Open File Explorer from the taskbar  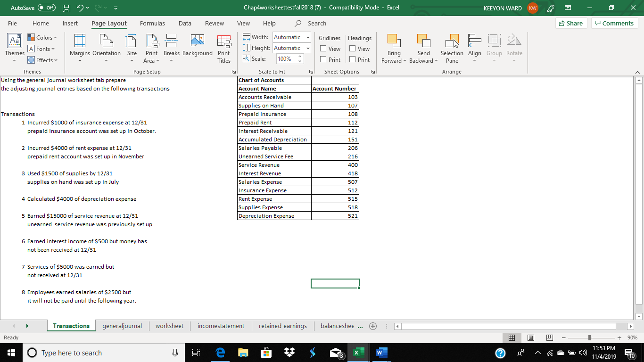[243, 353]
